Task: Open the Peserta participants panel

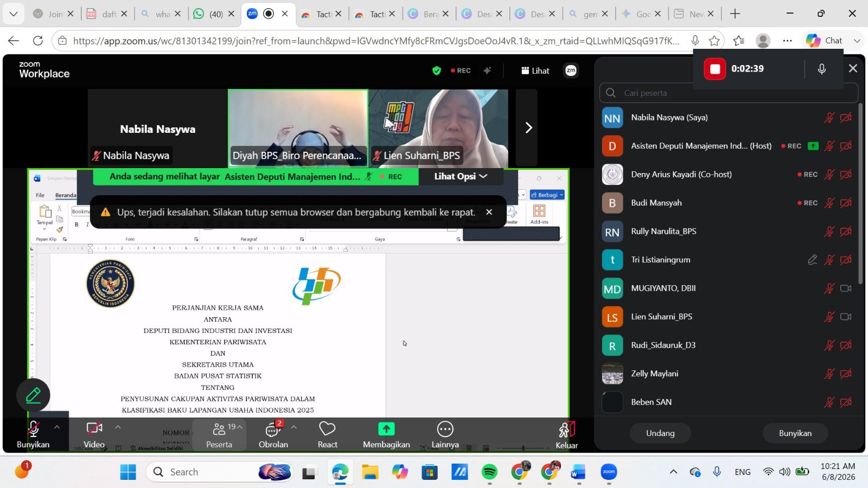Action: (x=219, y=435)
